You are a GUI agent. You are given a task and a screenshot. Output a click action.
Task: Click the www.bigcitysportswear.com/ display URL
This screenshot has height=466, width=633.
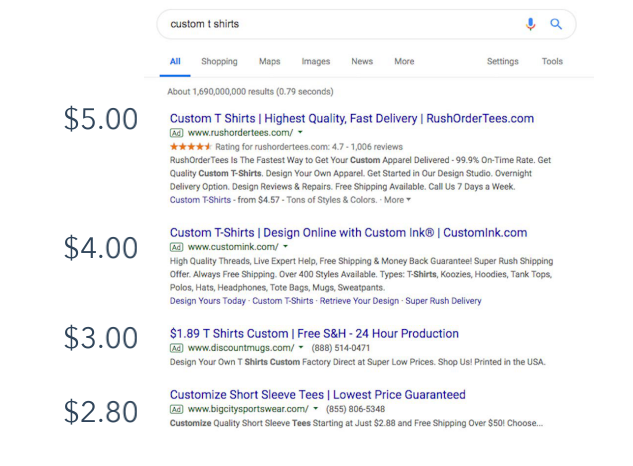(248, 409)
